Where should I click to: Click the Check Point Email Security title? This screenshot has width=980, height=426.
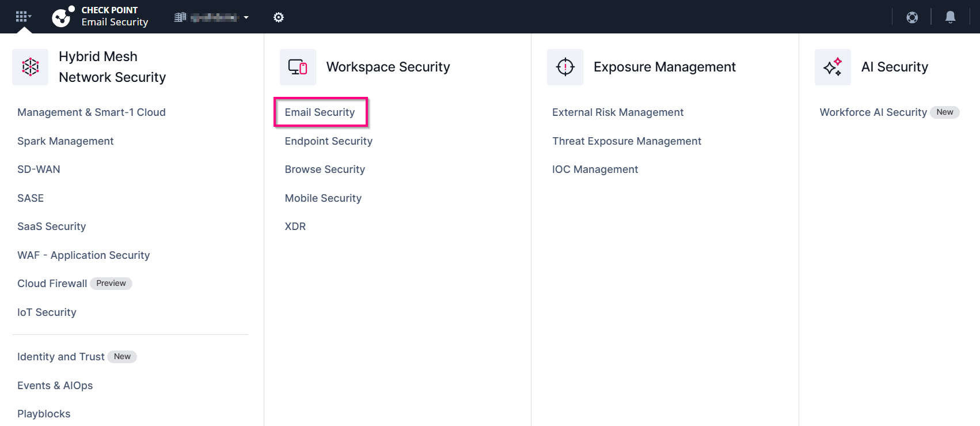[x=115, y=17]
